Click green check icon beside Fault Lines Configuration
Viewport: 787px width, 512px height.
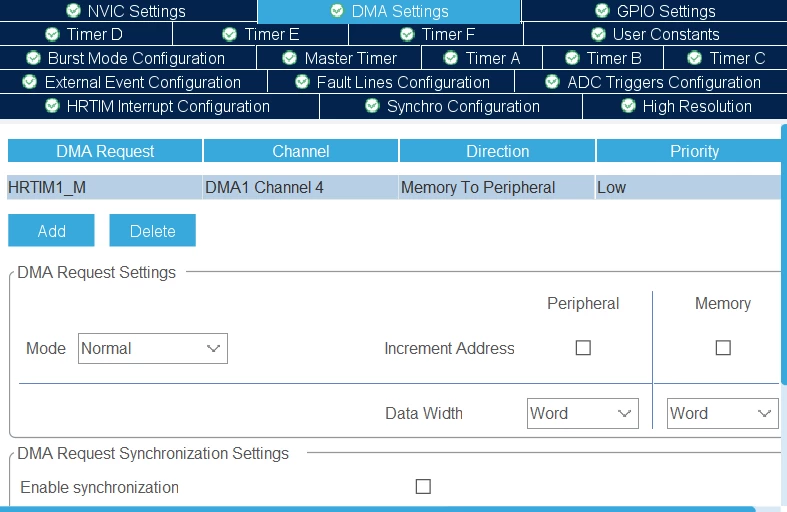(x=302, y=82)
